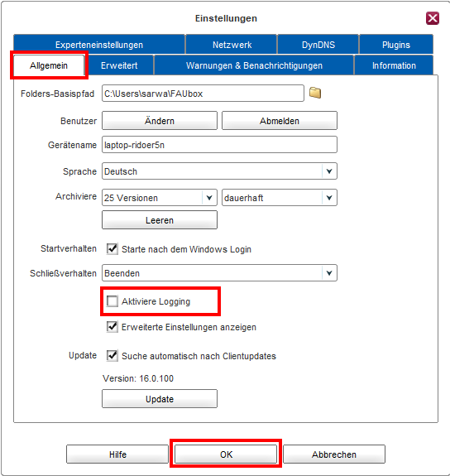The width and height of the screenshot is (450, 476).
Task: Uncheck Starte nach dem Windows Login
Action: 112,249
